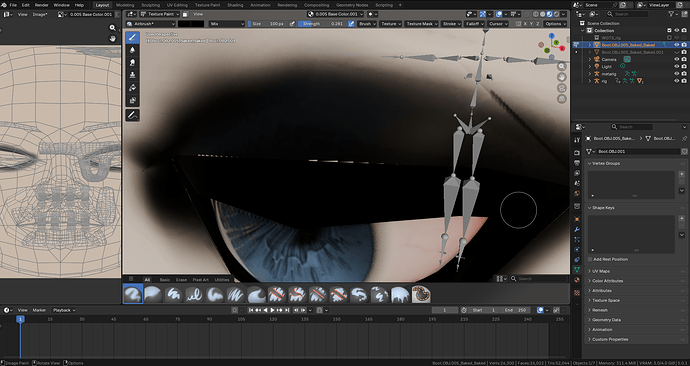Select the Mask tool in toolbar
This screenshot has width=690, height=366.
[132, 100]
